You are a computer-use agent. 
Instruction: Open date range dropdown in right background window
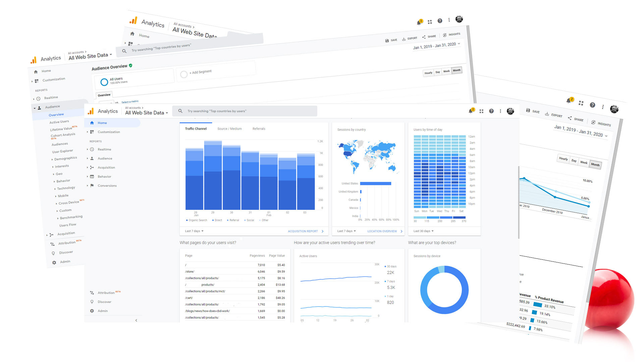click(581, 131)
